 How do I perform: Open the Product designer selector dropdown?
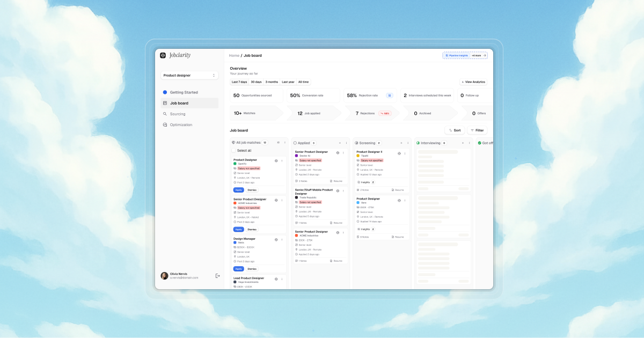189,75
